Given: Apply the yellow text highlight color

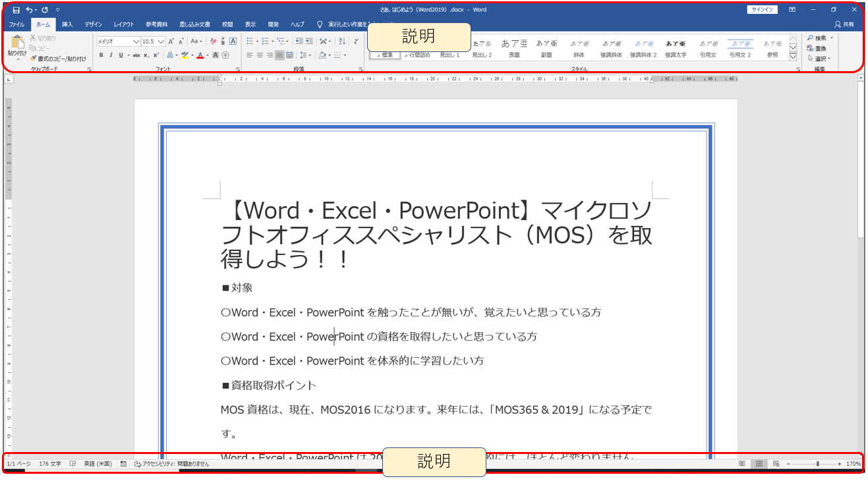Looking at the screenshot, I should pyautogui.click(x=185, y=55).
